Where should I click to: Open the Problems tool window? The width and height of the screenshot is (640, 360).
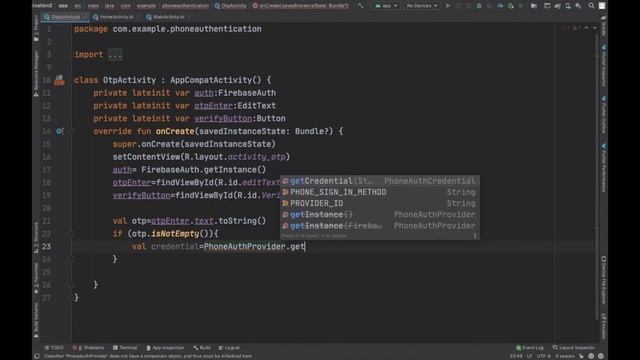[89, 348]
